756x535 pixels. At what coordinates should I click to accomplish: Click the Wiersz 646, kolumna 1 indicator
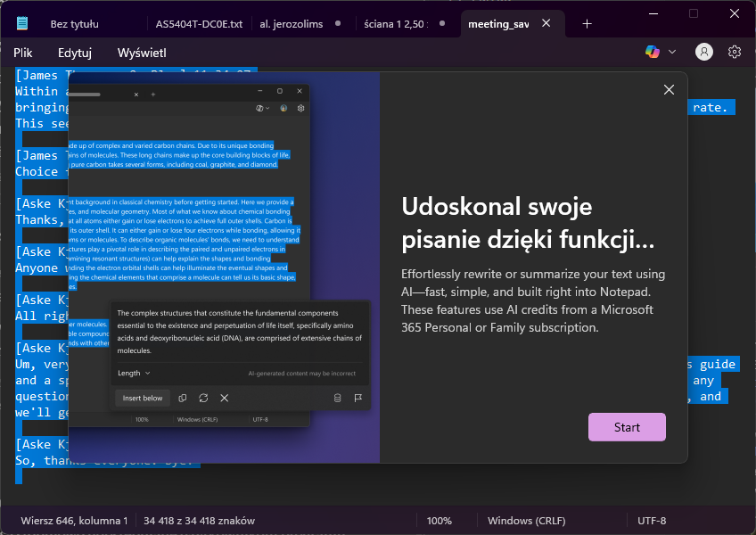[75, 520]
